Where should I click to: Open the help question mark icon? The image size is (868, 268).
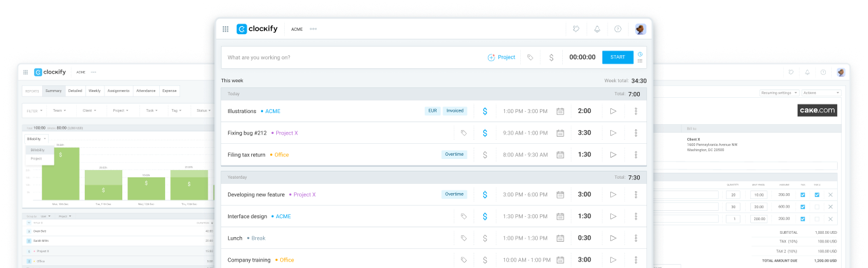point(617,29)
